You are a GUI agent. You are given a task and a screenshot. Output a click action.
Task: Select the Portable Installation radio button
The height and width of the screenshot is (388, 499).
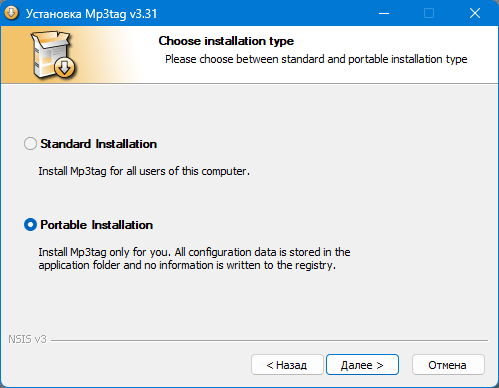point(30,225)
